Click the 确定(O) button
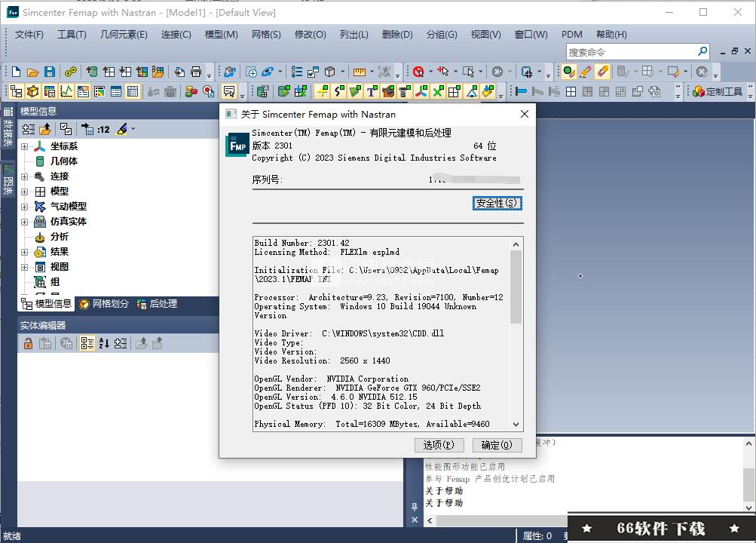 click(497, 445)
